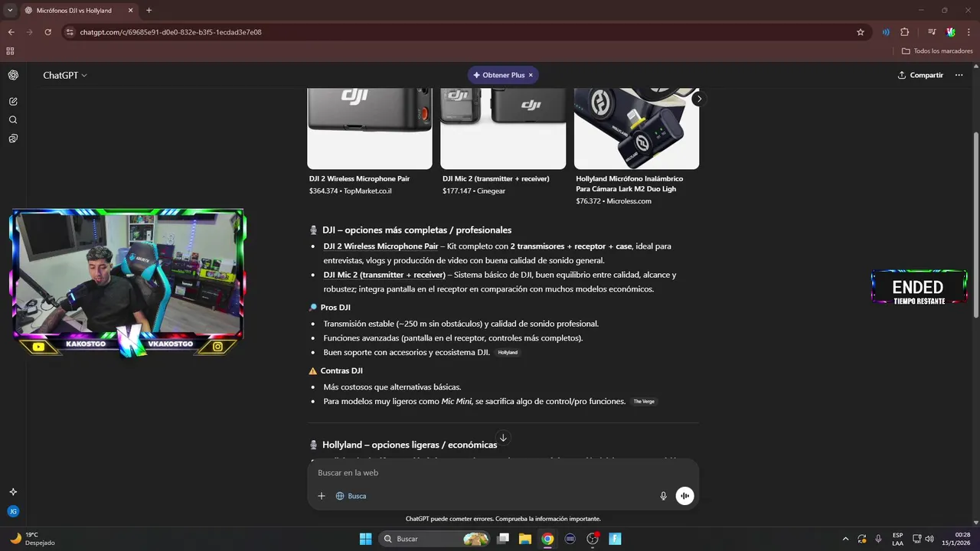980x551 pixels.
Task: Start a new chat from sidebar
Action: coord(13,101)
